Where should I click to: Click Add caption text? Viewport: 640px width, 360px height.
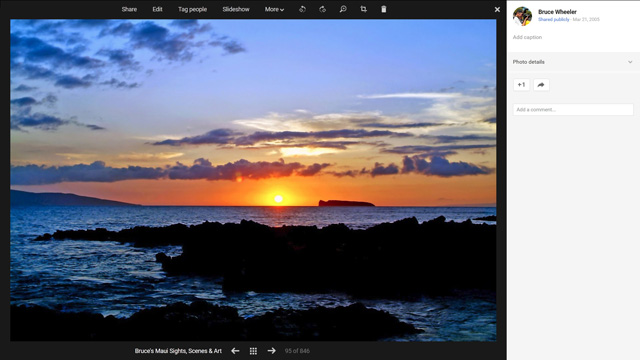tap(527, 37)
